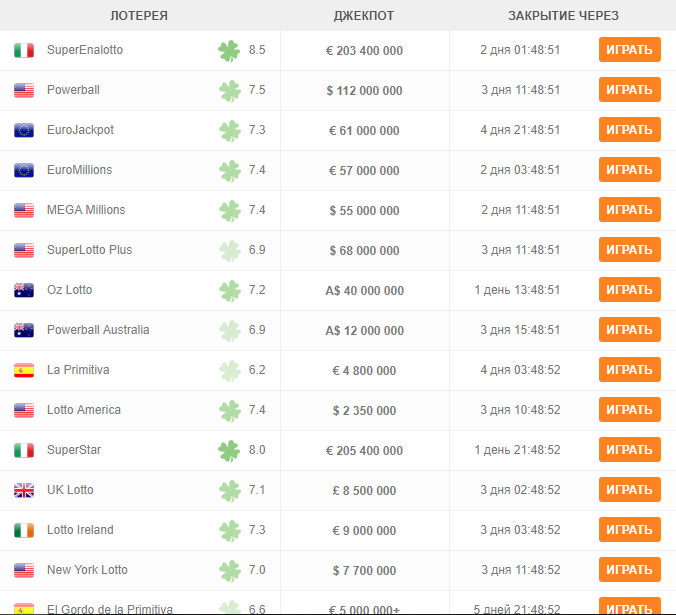Click the US flag next to Powerball
676x615 pixels.
pos(24,90)
